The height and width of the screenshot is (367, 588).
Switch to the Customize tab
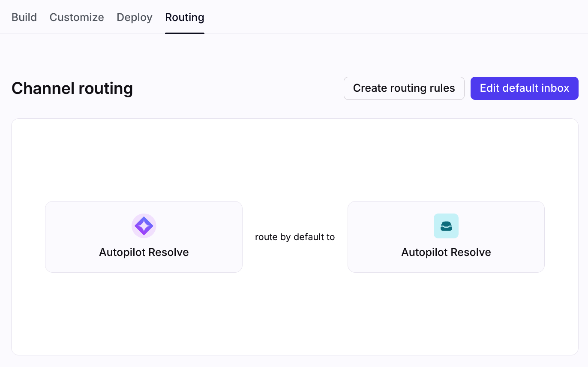(x=77, y=17)
